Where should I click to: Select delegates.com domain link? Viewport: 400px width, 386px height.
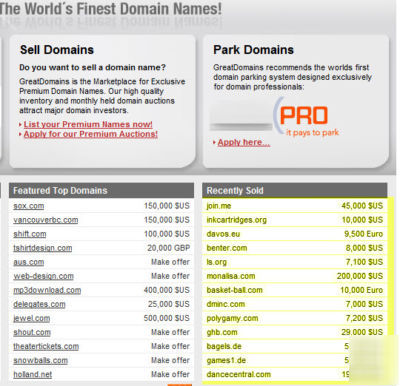coord(39,304)
